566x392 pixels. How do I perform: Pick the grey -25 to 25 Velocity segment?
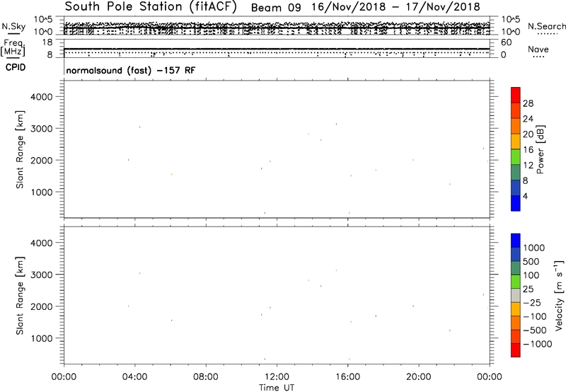[x=516, y=296]
